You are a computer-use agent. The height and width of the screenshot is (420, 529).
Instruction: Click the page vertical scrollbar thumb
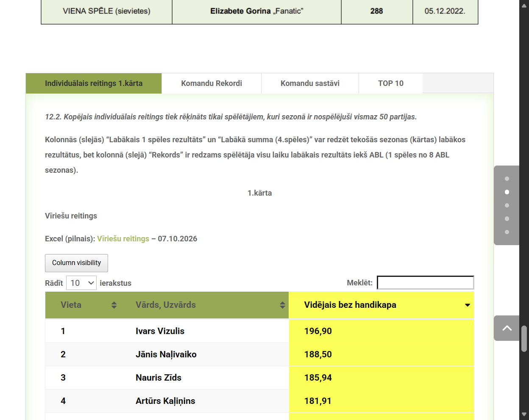coord(524,339)
